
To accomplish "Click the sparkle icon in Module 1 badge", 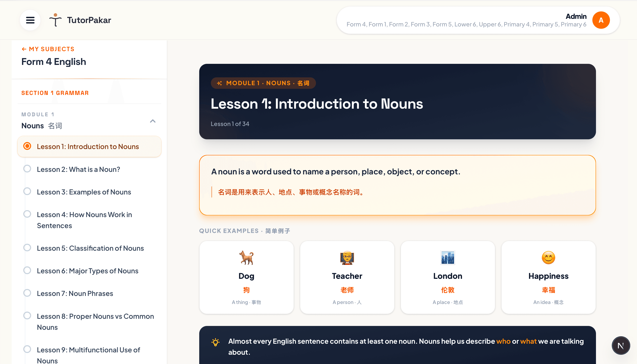I will [220, 83].
